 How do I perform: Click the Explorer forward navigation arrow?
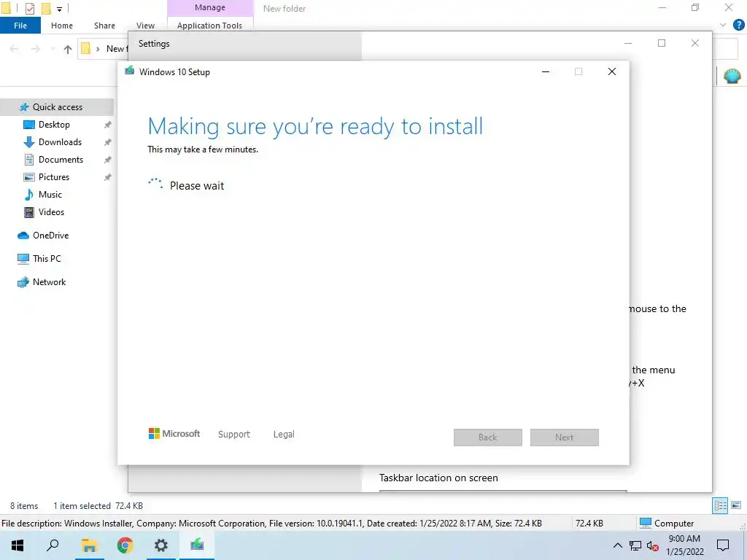(36, 49)
